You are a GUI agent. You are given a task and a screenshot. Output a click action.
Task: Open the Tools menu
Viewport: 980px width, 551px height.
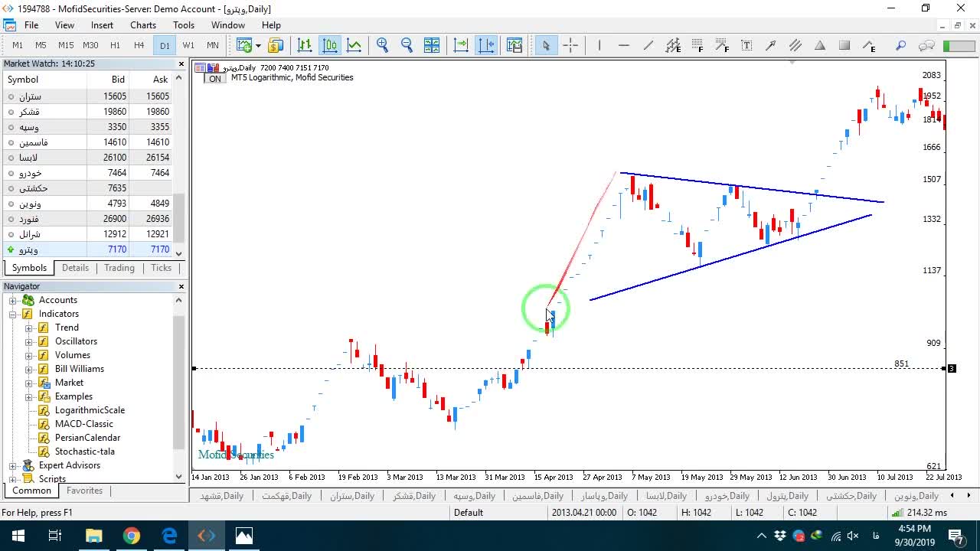coord(184,25)
